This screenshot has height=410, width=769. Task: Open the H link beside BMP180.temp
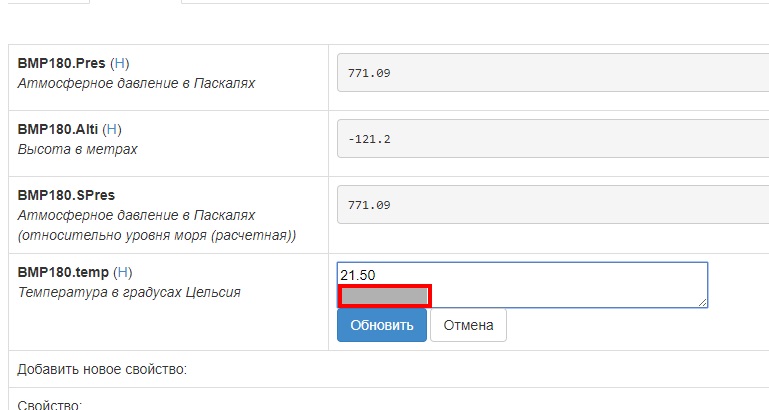coord(123,272)
